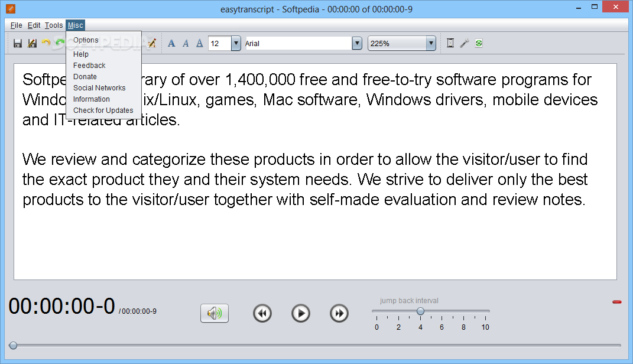Click the Save floppy disk icon

coord(17,43)
